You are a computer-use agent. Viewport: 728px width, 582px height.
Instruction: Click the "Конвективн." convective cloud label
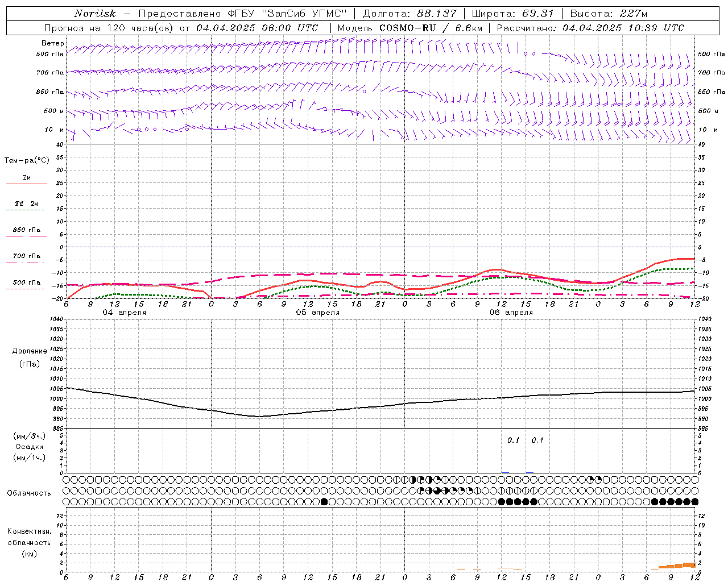click(29, 531)
